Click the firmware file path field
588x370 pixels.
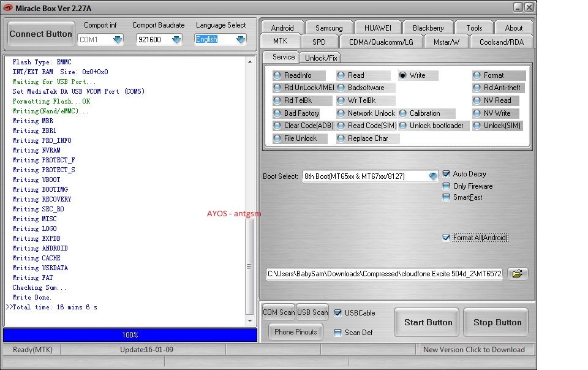tap(384, 274)
